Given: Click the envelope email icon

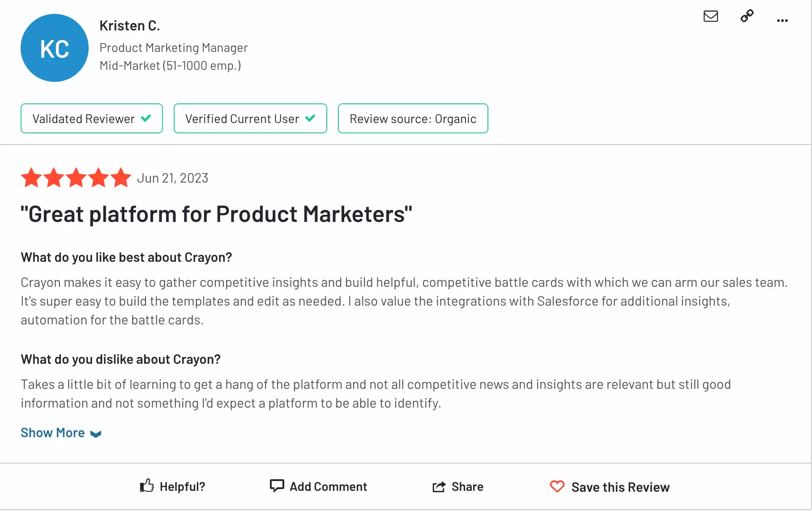Looking at the screenshot, I should [x=710, y=17].
